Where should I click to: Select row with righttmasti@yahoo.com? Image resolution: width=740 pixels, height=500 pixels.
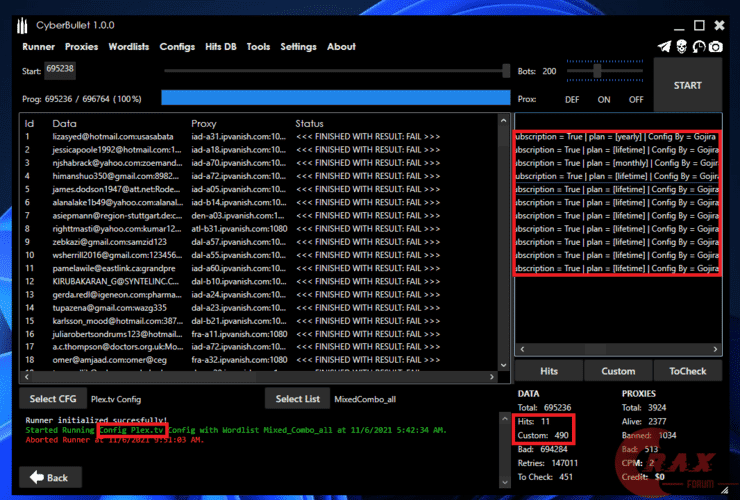(x=259, y=229)
